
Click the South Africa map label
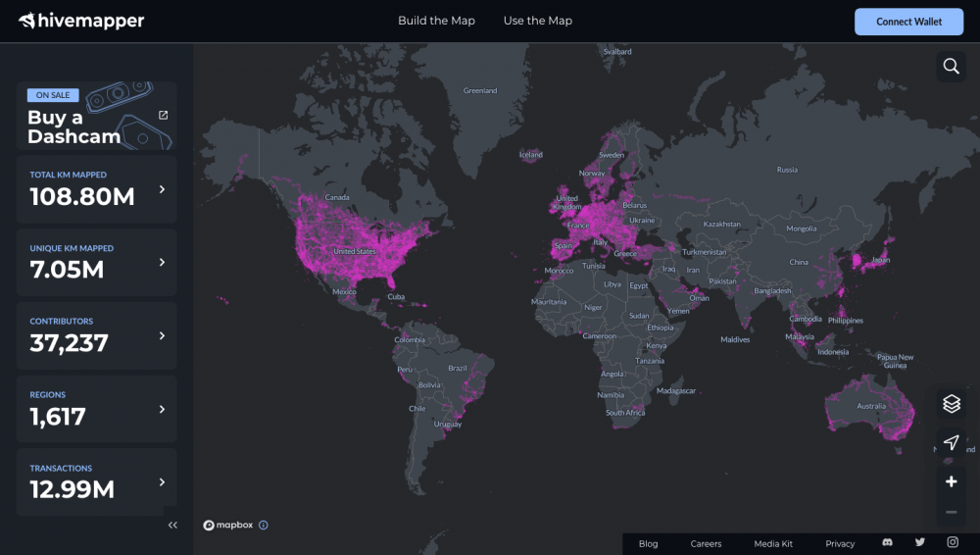click(625, 413)
